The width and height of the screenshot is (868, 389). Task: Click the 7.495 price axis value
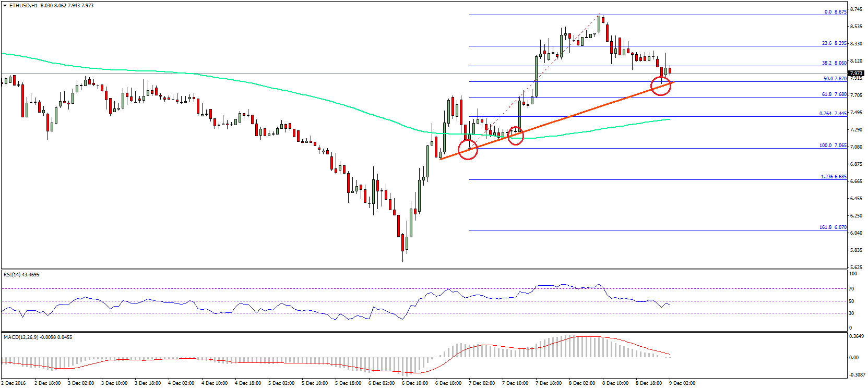coord(856,113)
